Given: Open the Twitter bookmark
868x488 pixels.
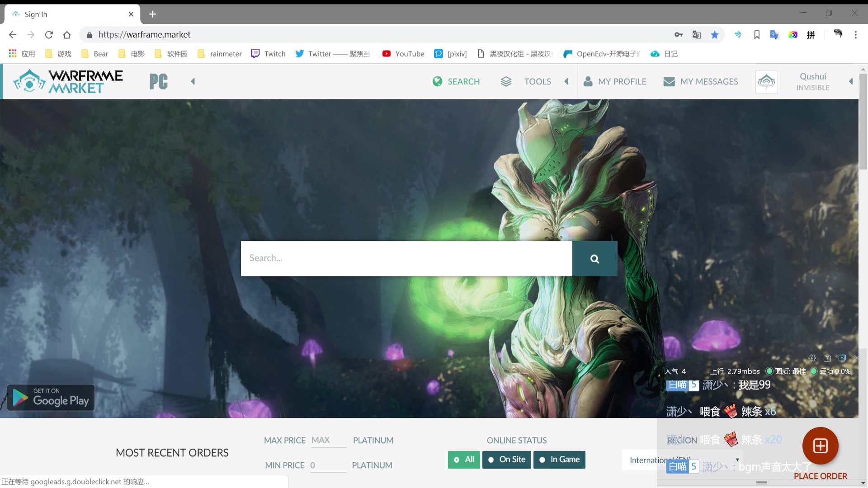Looking at the screenshot, I should (333, 54).
